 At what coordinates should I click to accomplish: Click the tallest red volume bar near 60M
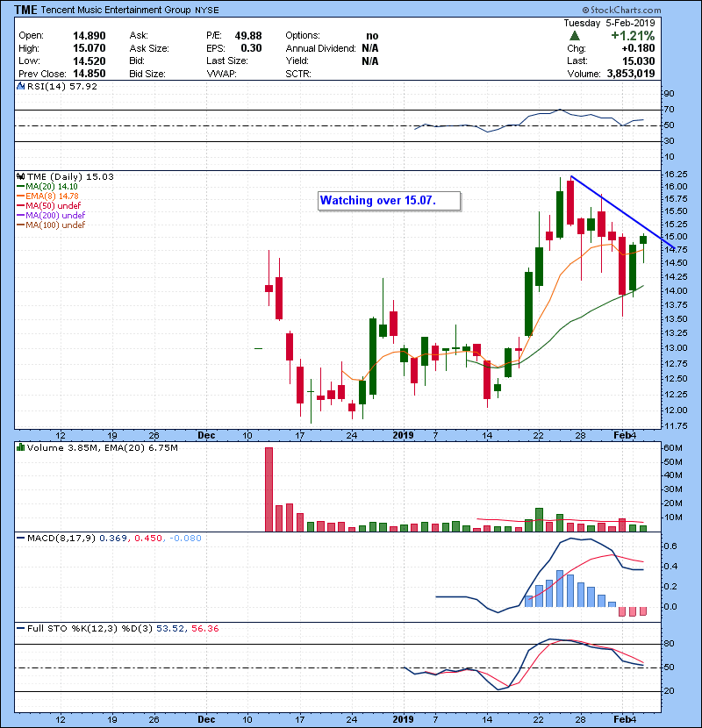click(269, 489)
